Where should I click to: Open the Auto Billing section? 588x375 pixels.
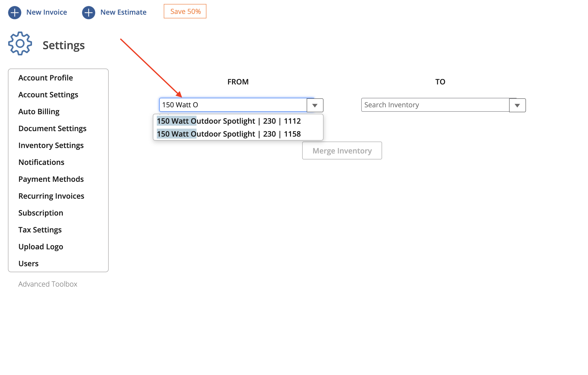pos(39,112)
